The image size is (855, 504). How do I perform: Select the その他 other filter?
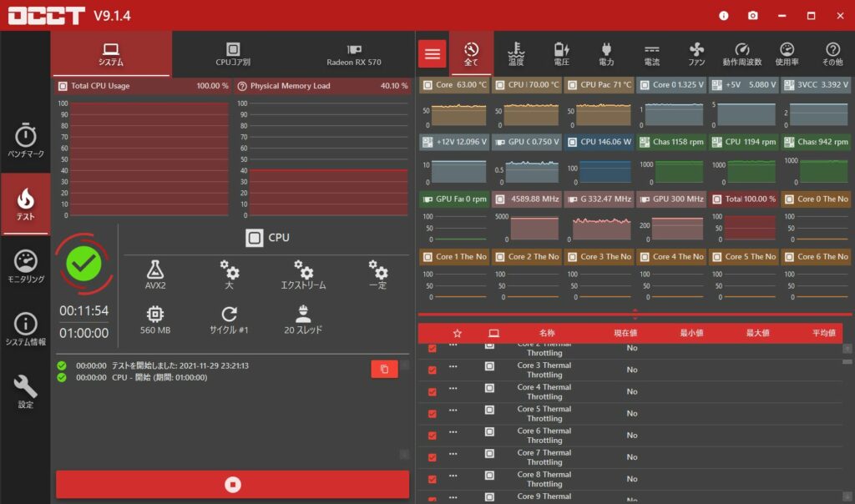[832, 53]
